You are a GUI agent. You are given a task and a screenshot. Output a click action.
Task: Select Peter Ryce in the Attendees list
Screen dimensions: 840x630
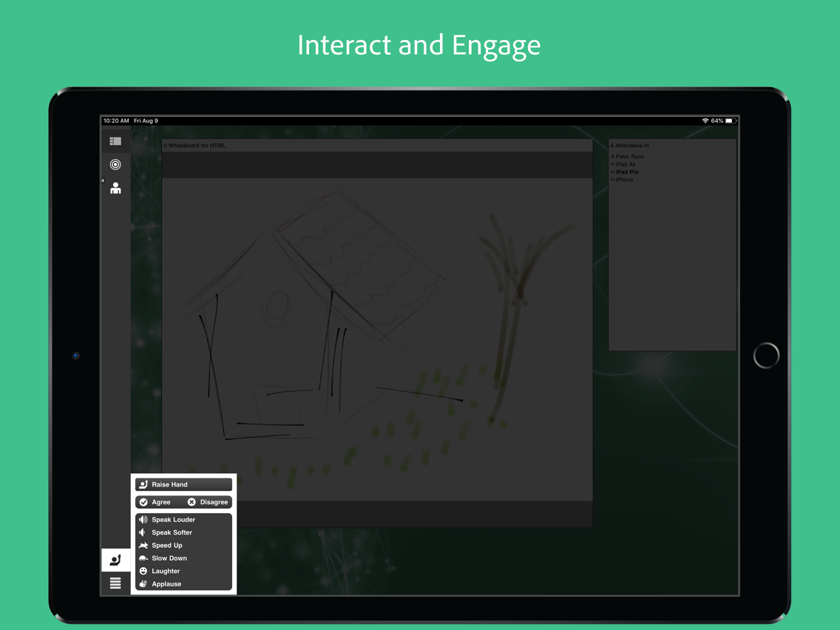pyautogui.click(x=629, y=157)
